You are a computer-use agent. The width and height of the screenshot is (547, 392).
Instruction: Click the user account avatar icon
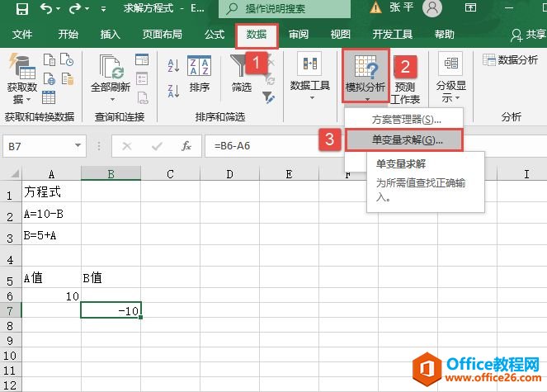point(432,7)
